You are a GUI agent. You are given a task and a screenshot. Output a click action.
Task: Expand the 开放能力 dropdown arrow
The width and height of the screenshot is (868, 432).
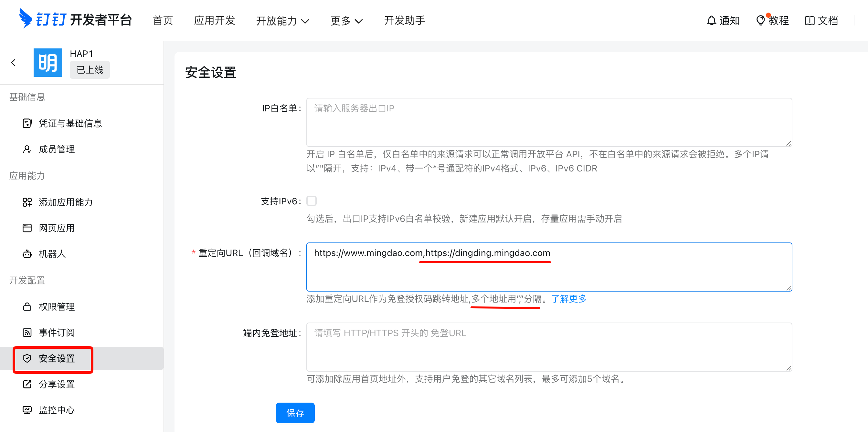click(x=305, y=21)
